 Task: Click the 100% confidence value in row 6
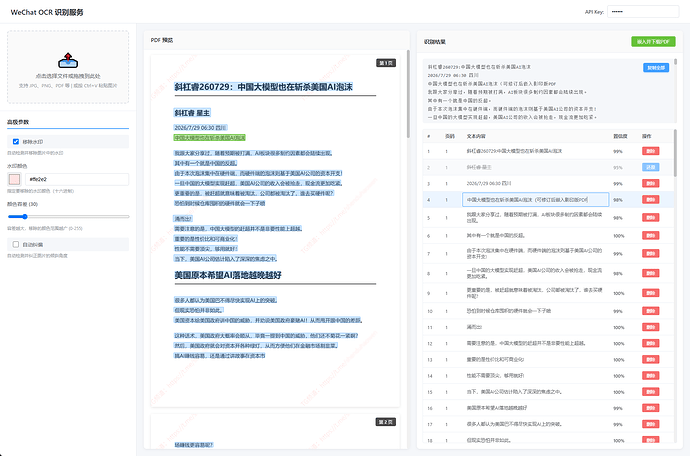[619, 236]
